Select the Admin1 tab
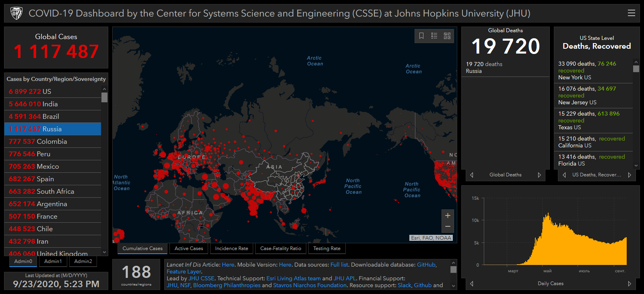Screen dimensions: 644x294 point(53,261)
